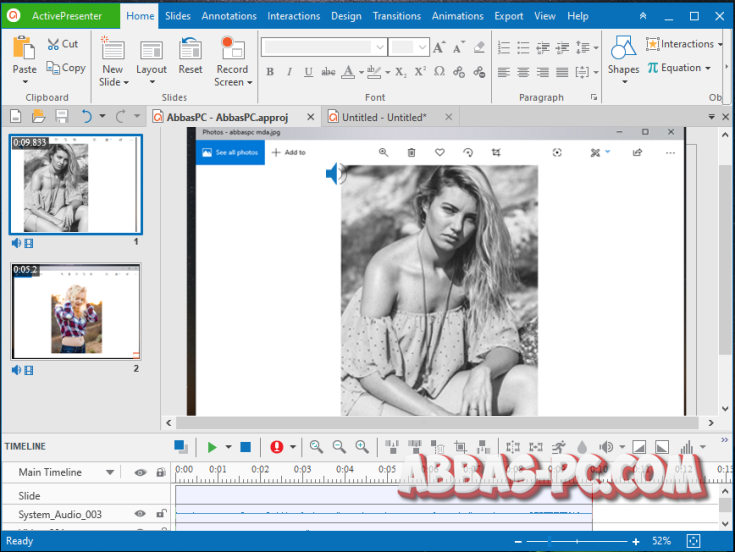Click the Undo arrow in quick toolbar
735x552 pixels.
(x=87, y=117)
